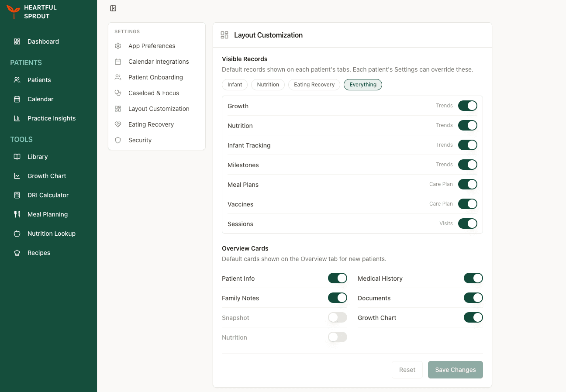Open the DRI Calculator link
The width and height of the screenshot is (566, 392).
[48, 195]
